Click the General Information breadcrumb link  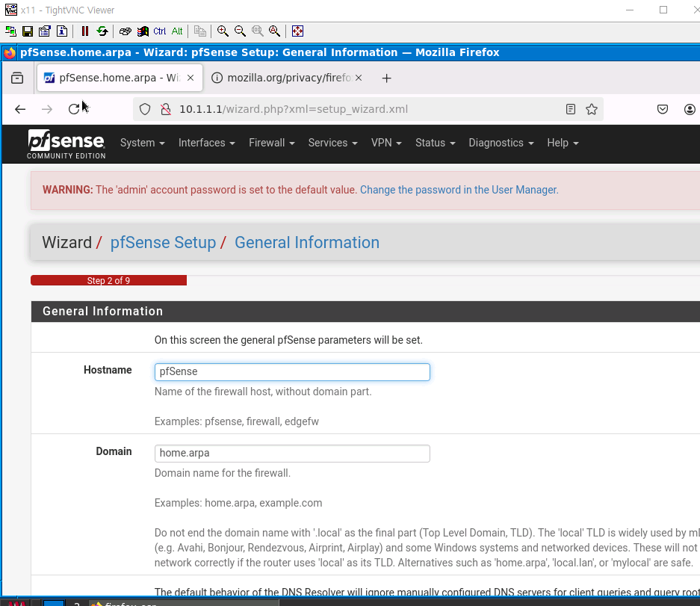click(x=307, y=243)
